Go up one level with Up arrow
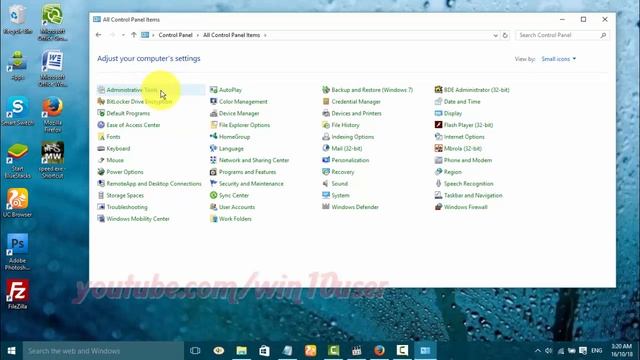This screenshot has width=640, height=360. 133,35
